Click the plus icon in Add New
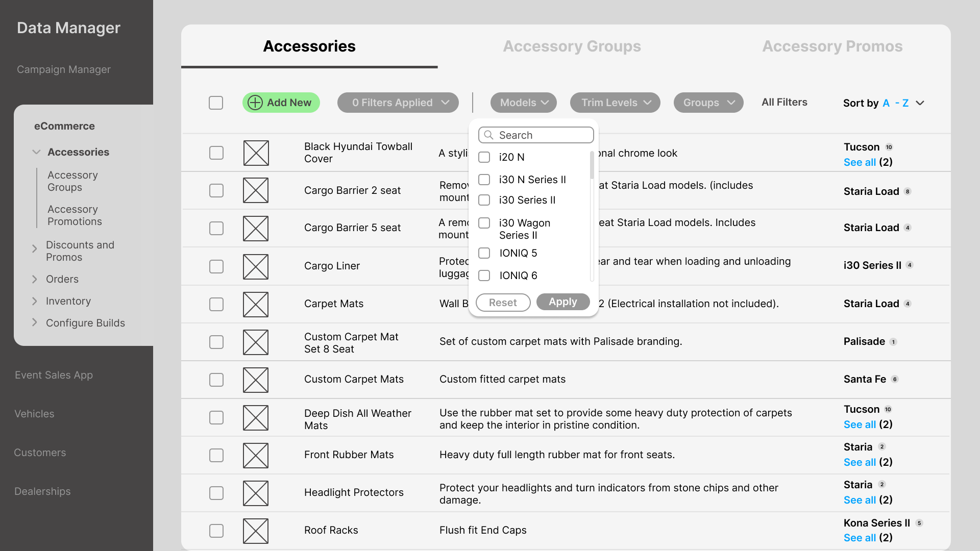The width and height of the screenshot is (980, 551). pos(255,103)
